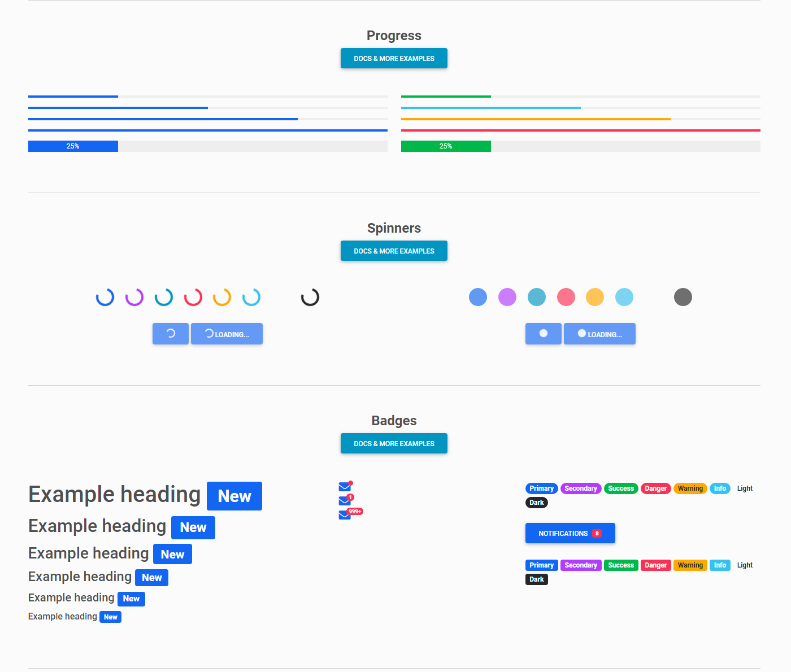Click the red growing circle spinner
This screenshot has height=672, width=791.
pyautogui.click(x=566, y=297)
